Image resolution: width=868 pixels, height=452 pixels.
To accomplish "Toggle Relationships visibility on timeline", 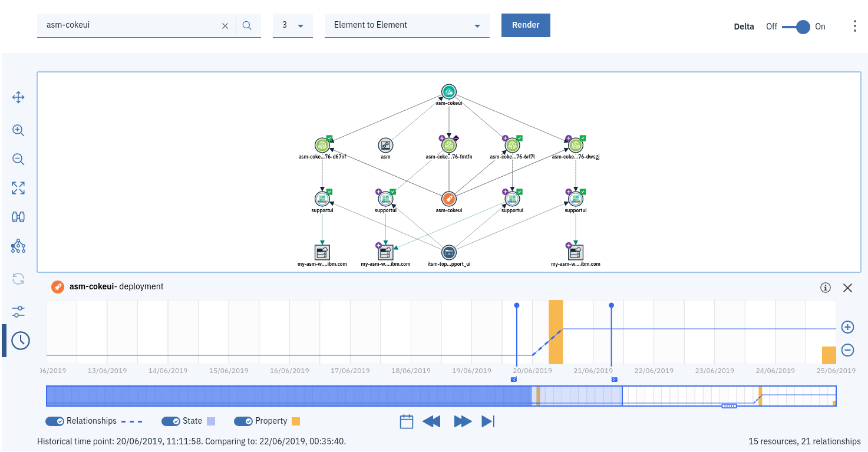I will click(x=55, y=421).
